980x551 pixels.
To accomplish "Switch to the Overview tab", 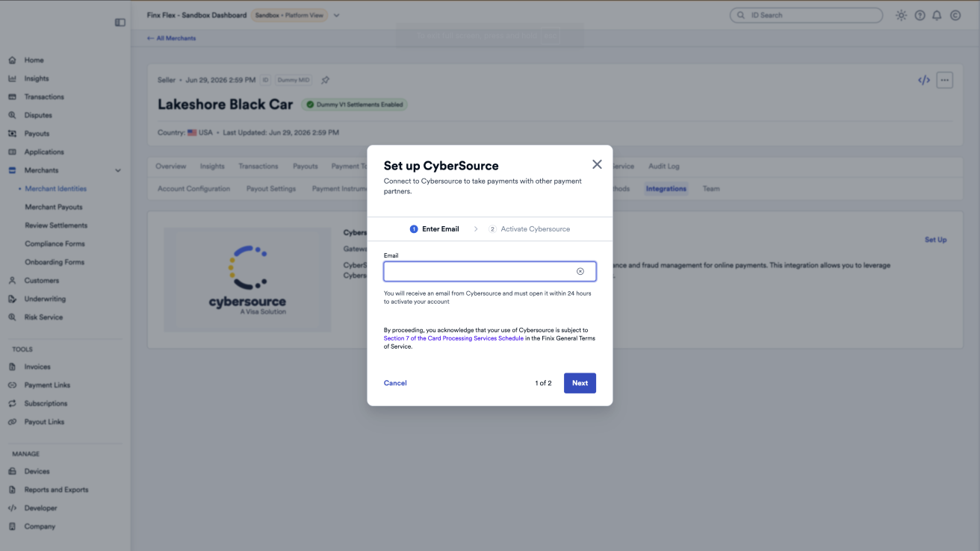I will click(x=170, y=166).
